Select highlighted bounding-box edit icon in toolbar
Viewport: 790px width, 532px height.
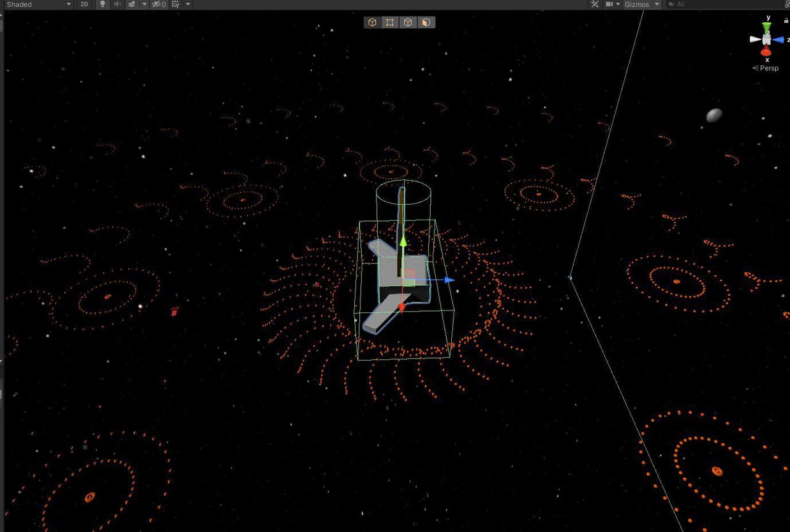tap(390, 22)
